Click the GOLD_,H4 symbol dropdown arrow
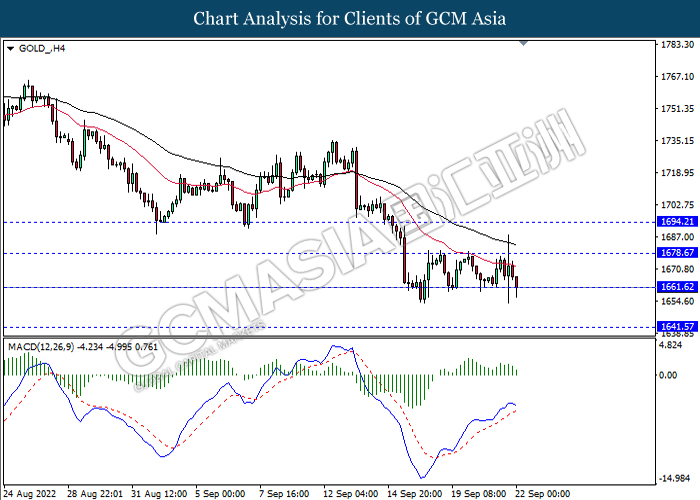The height and width of the screenshot is (500, 700). click(x=11, y=49)
